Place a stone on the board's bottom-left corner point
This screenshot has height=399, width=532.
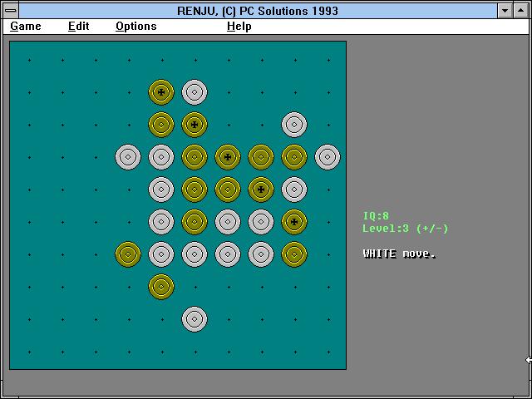(30, 352)
